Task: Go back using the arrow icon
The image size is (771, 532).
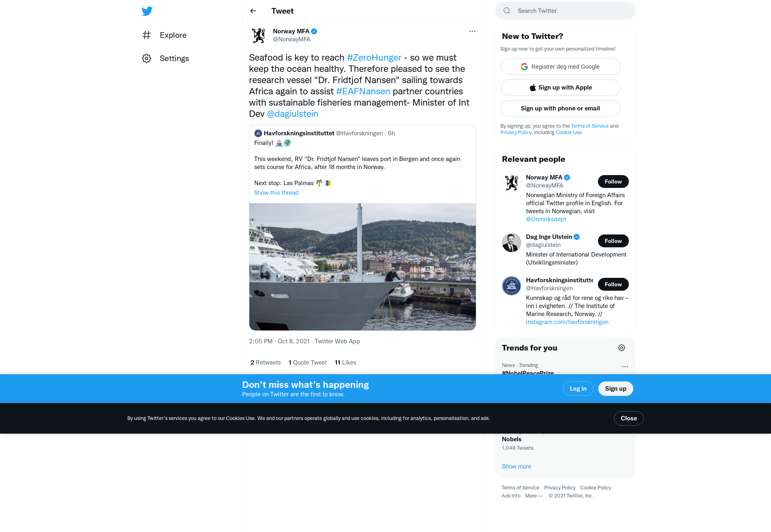Action: pyautogui.click(x=253, y=11)
